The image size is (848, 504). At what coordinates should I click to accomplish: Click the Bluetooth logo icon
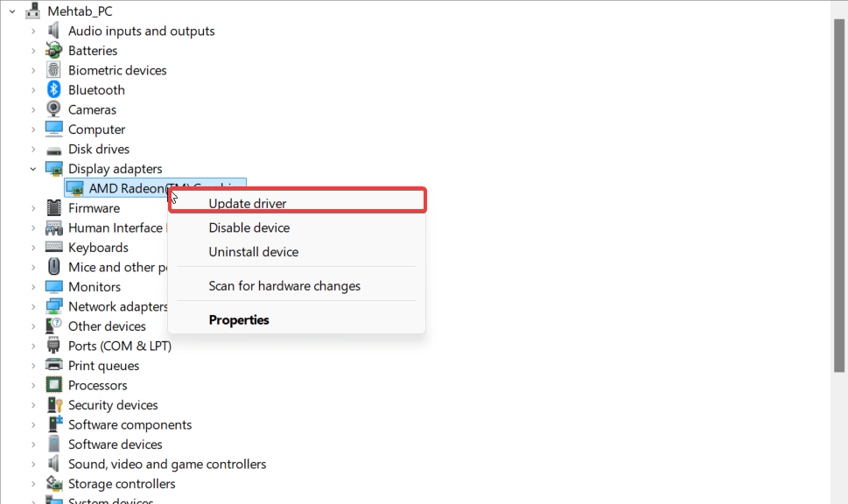53,90
